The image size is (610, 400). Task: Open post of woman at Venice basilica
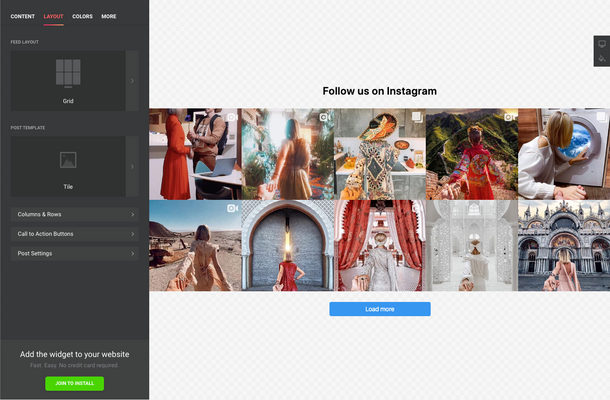tap(564, 246)
